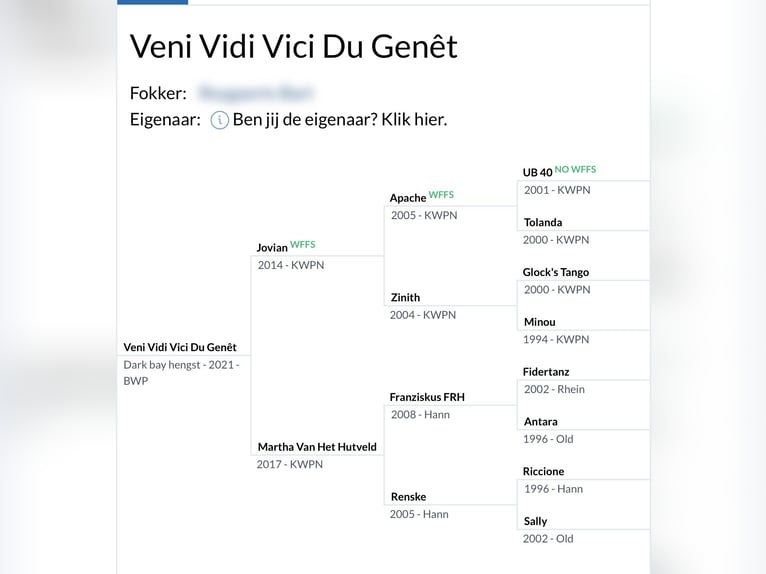Open UB 40 ancestor entry
Screen dimensions: 766x574
tap(537, 172)
